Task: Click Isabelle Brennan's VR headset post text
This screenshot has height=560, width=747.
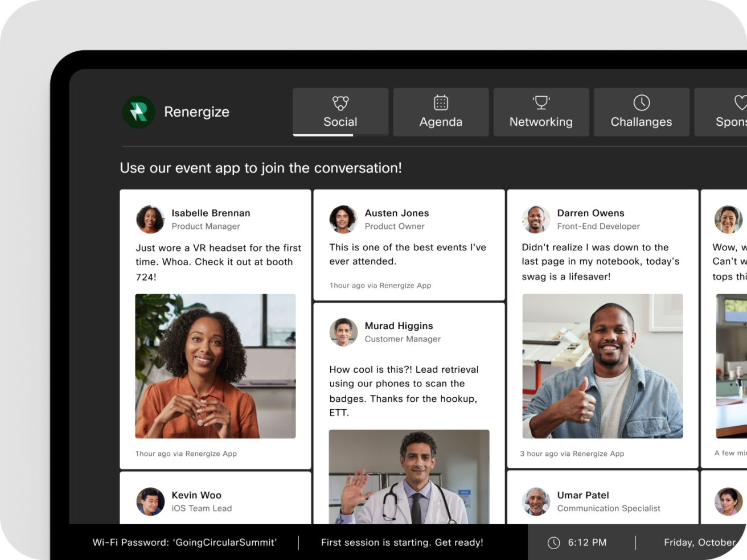Action: coord(218,262)
